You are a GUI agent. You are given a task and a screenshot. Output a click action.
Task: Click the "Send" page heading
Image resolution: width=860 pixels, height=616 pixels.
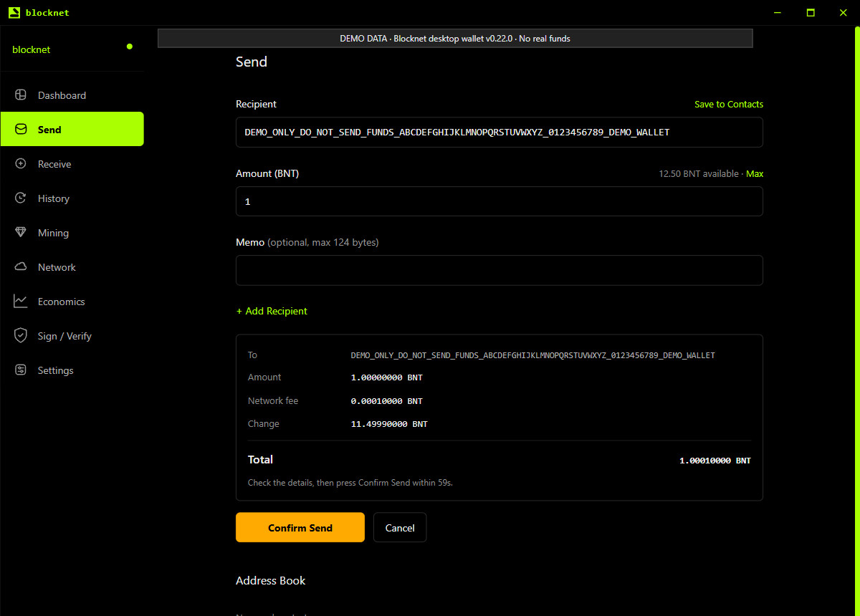[x=252, y=62]
